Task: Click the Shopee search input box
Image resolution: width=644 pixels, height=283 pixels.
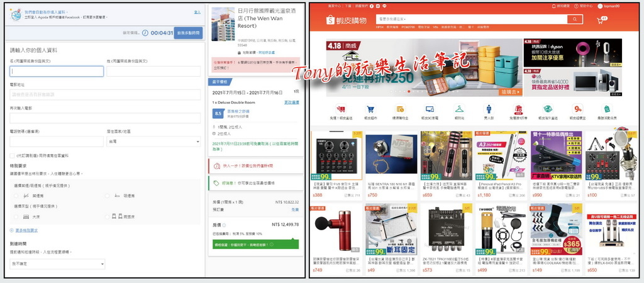Action: coord(472,19)
